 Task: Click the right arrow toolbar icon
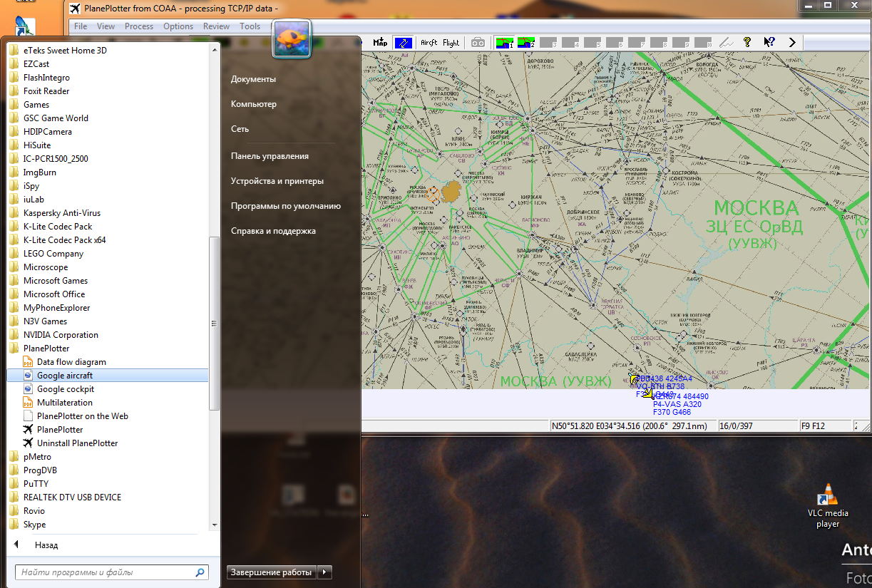(792, 43)
